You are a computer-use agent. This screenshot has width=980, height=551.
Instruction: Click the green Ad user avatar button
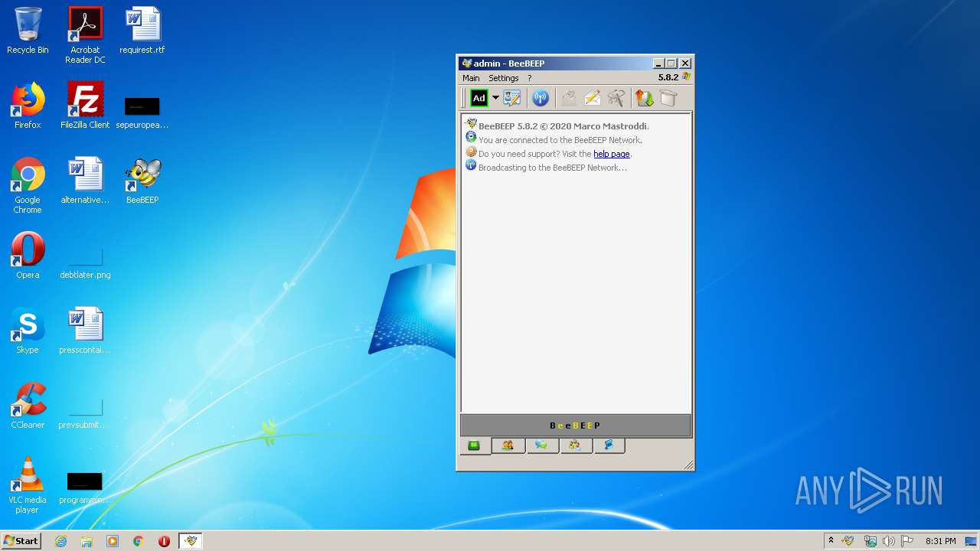coord(479,98)
